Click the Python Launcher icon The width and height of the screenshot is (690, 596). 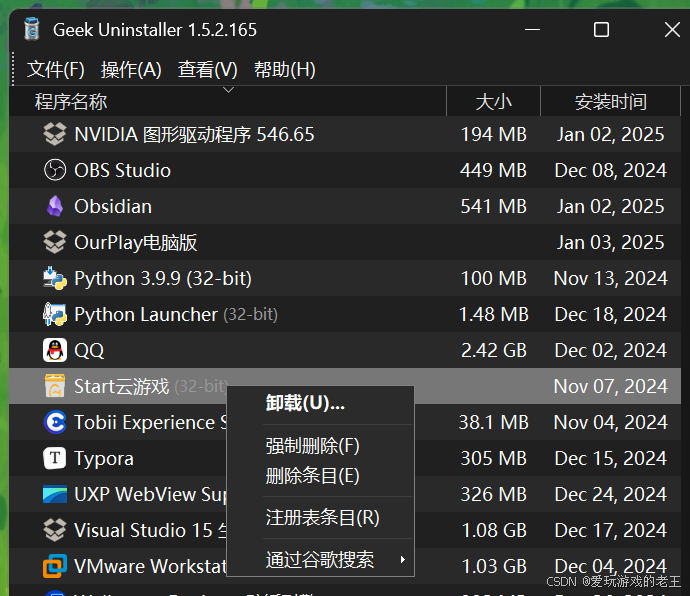click(55, 314)
